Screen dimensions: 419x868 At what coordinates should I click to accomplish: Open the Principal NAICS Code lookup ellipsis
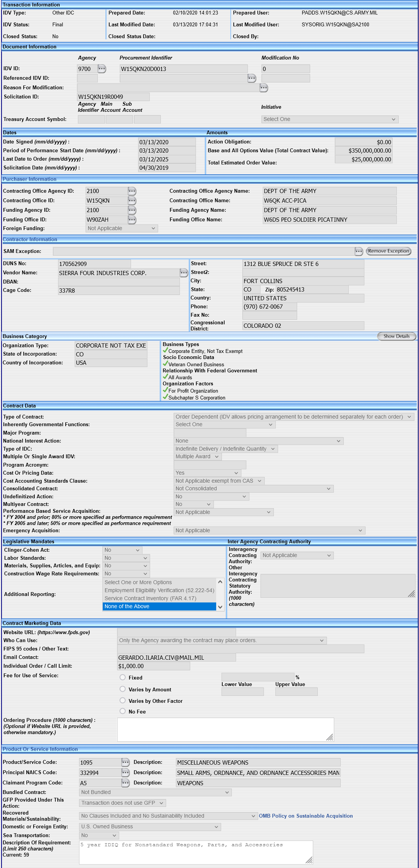[126, 773]
